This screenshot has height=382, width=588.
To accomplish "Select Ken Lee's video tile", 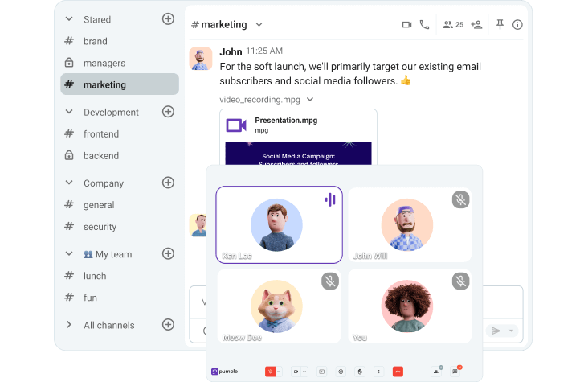I will pos(279,224).
